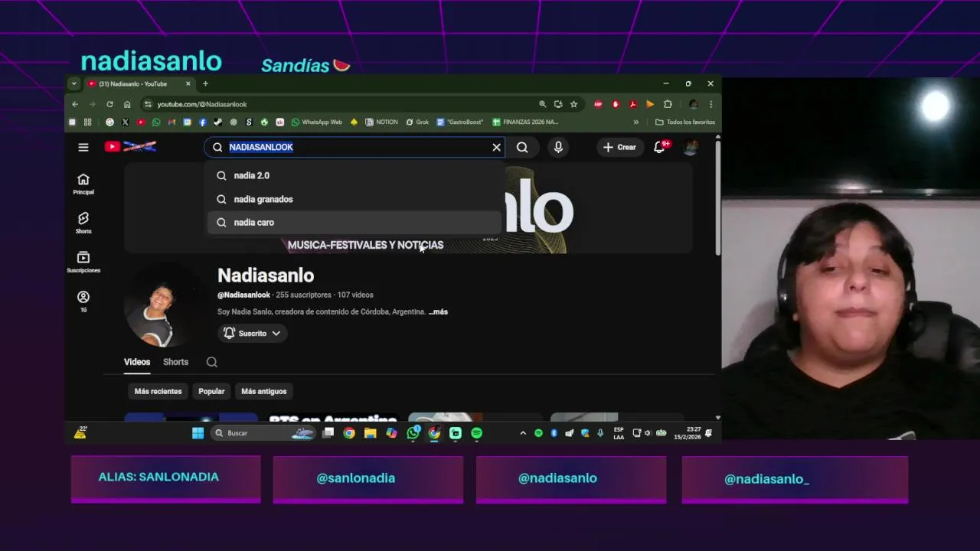
Task: Open the Windows Start menu
Action: [x=198, y=433]
